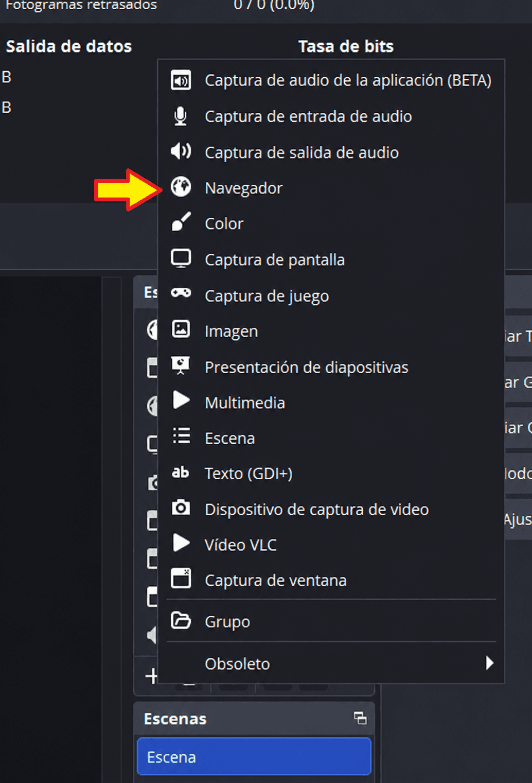This screenshot has height=783, width=532.
Task: Choose Captura de entrada de audio
Action: (331, 116)
